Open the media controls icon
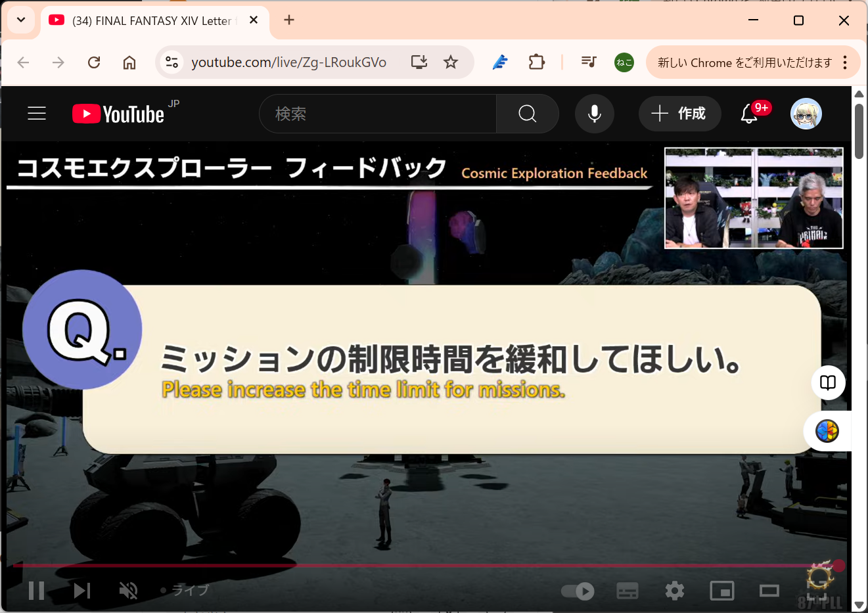This screenshot has height=613, width=868. (x=589, y=62)
